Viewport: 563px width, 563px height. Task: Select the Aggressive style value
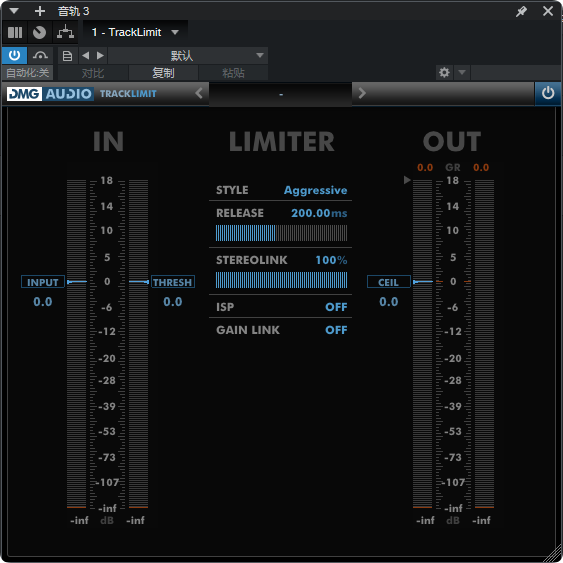315,190
